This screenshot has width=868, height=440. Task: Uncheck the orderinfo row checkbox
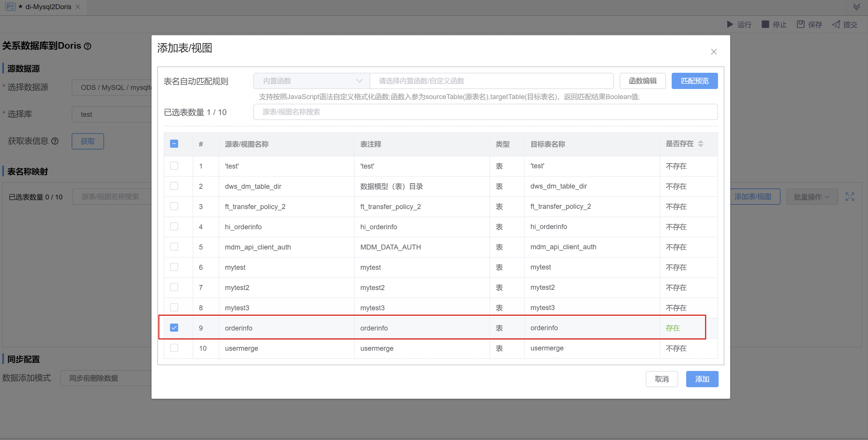click(x=174, y=327)
